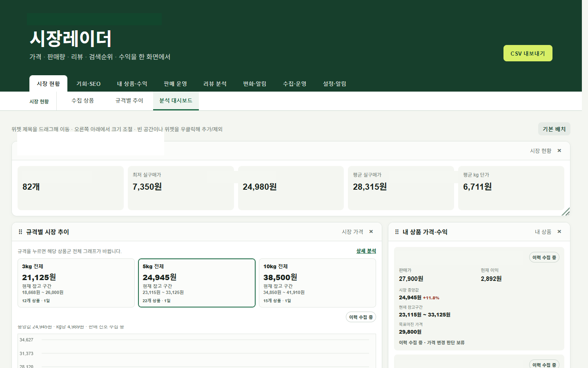Switch to the 기회·SEO tab
Viewport: 588px width, 368px height.
click(x=88, y=84)
